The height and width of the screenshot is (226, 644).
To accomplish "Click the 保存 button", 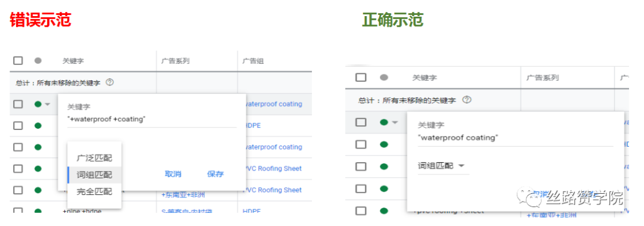I will 215,174.
